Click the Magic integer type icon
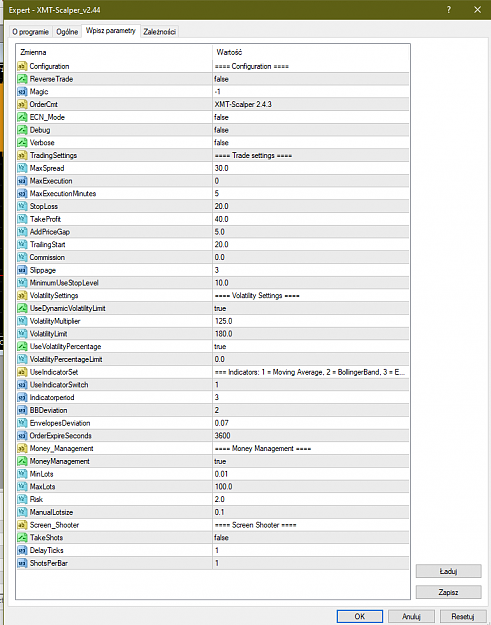Screen dimensions: 491x625 pyautogui.click(x=22, y=92)
